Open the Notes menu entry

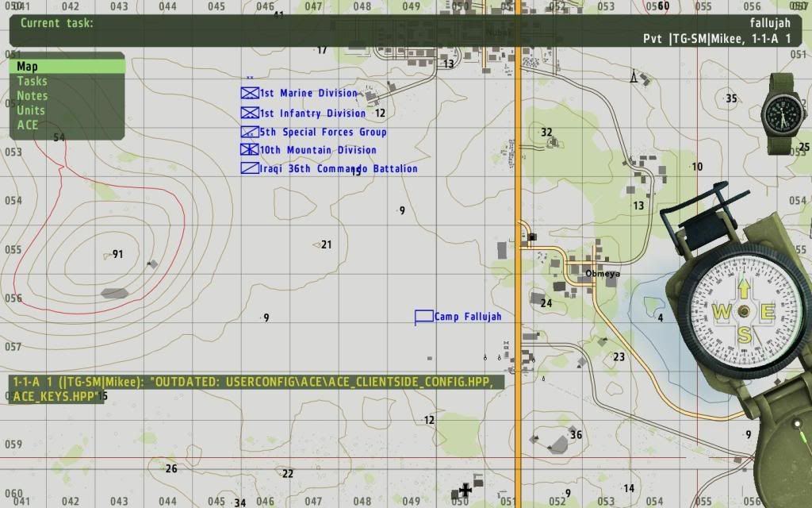tap(32, 95)
